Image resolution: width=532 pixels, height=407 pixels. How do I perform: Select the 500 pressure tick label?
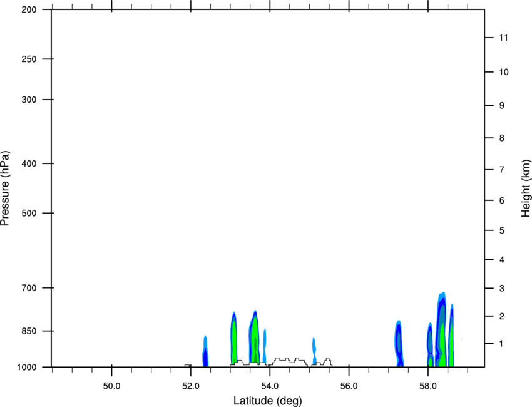tap(29, 213)
